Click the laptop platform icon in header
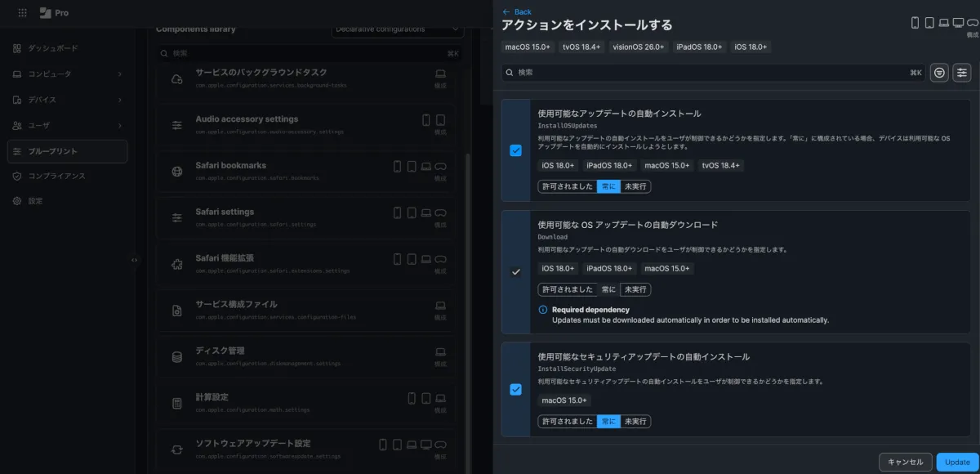 pyautogui.click(x=944, y=23)
